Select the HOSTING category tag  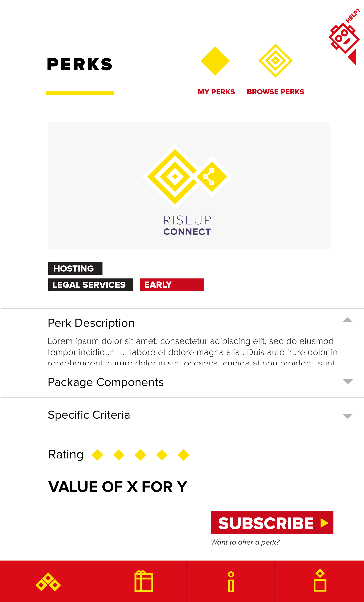75,268
